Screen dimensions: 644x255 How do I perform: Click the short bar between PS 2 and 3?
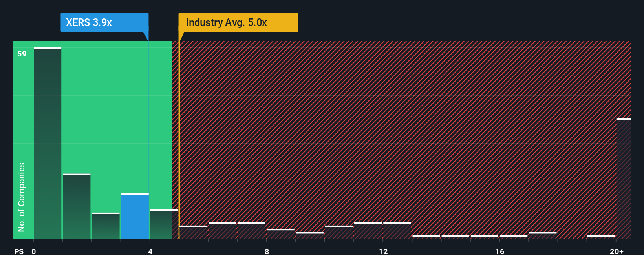click(x=106, y=226)
